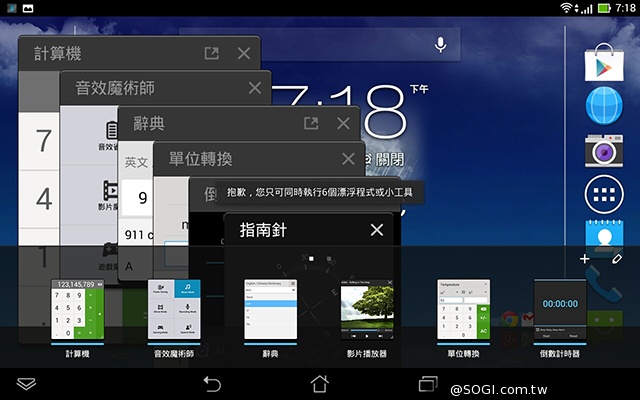
Task: Open the Wi-Fi status icon
Action: [x=566, y=8]
